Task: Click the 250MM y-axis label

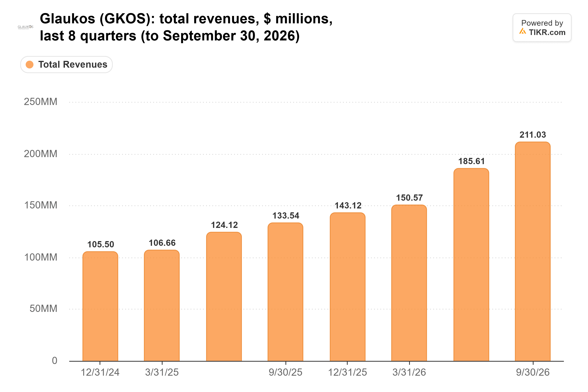Action: click(40, 102)
